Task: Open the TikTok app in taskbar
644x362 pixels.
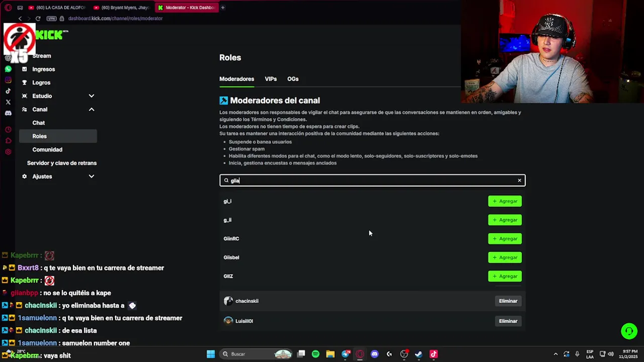Action: pyautogui.click(x=434, y=354)
